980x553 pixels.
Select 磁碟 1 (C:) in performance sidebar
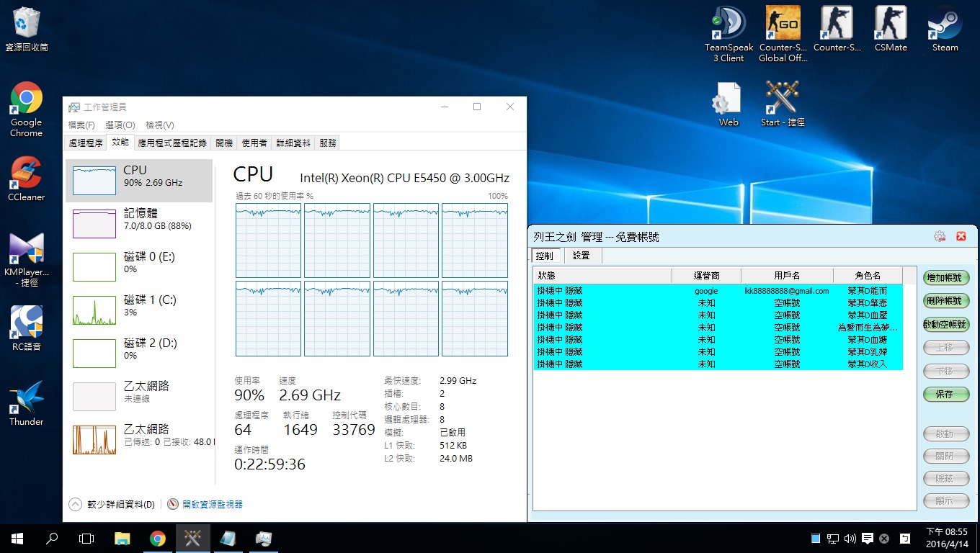pos(139,310)
